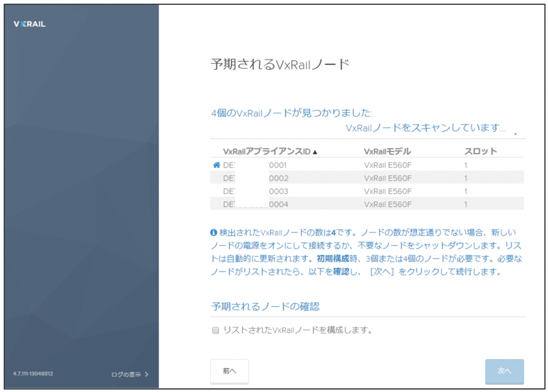This screenshot has height=392, width=548.
Task: Click slot value 1 in 0004 row
Action: 466,205
